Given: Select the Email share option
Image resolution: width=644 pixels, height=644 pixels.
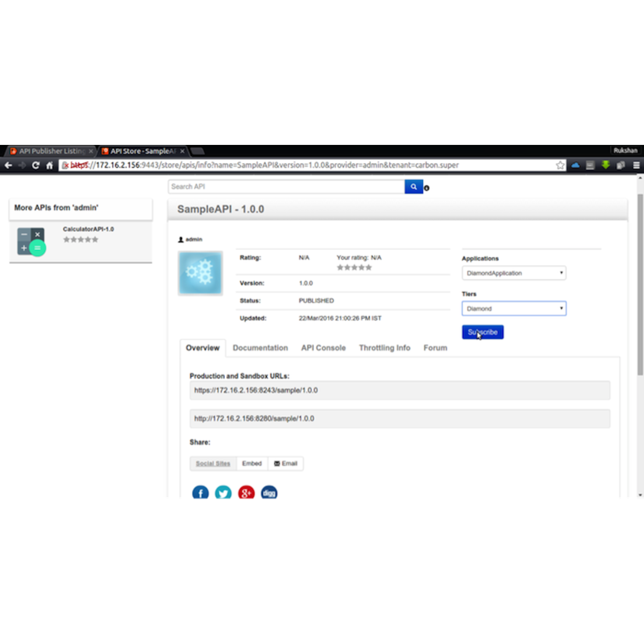Looking at the screenshot, I should pos(286,463).
